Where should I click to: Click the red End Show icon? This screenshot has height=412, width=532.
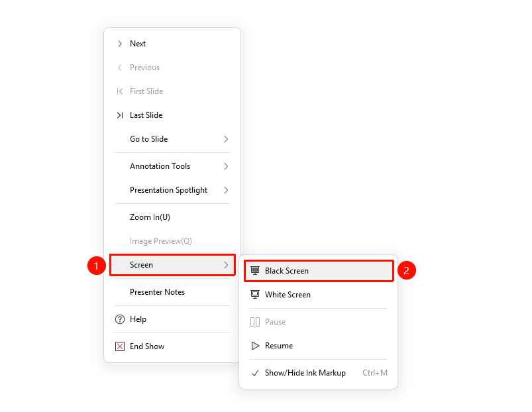120,346
